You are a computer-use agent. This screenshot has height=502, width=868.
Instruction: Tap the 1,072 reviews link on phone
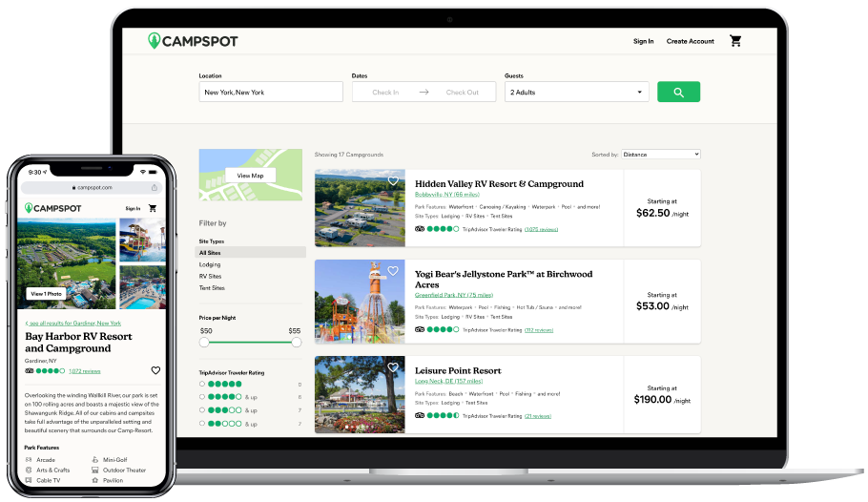point(85,371)
